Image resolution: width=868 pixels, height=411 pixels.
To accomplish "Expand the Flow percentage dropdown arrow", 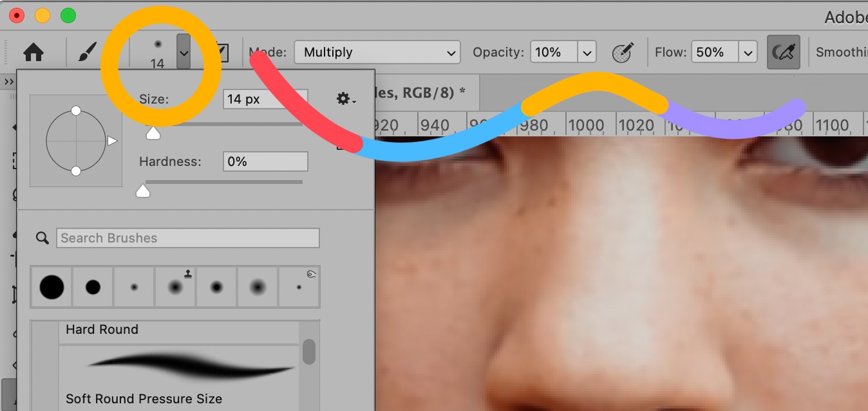I will [747, 52].
